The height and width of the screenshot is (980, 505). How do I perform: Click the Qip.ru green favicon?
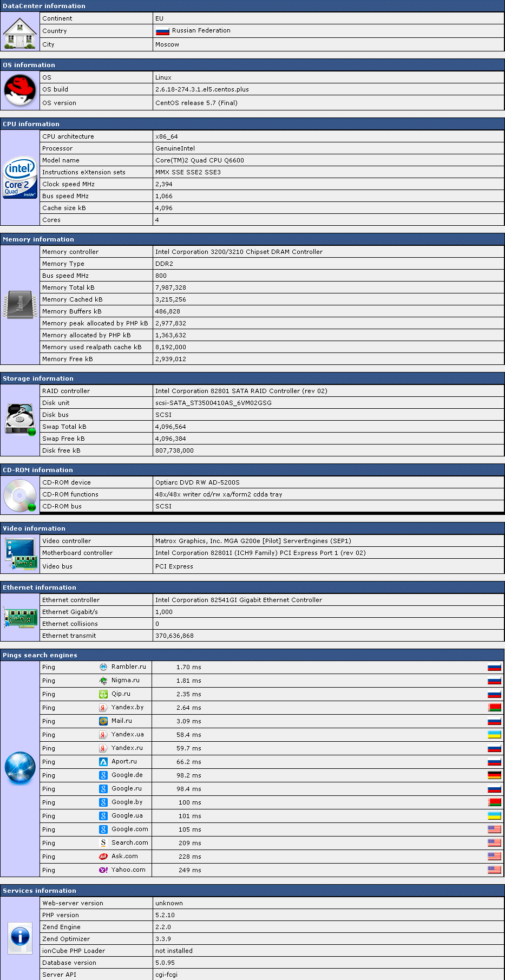103,694
